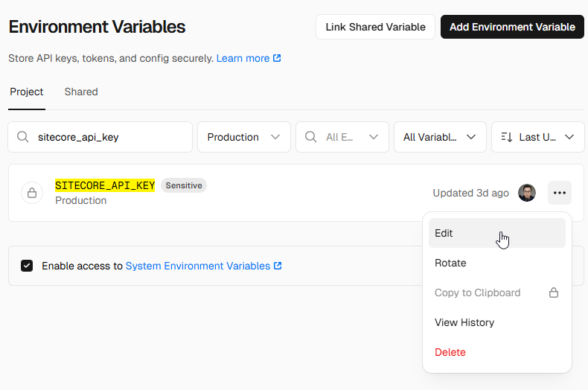Click the Add Environment Variable button
The width and height of the screenshot is (588, 390).
512,27
